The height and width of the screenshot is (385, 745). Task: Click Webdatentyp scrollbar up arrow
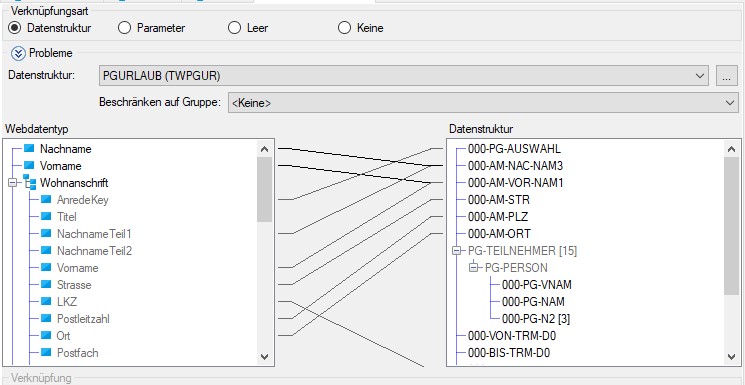click(265, 149)
